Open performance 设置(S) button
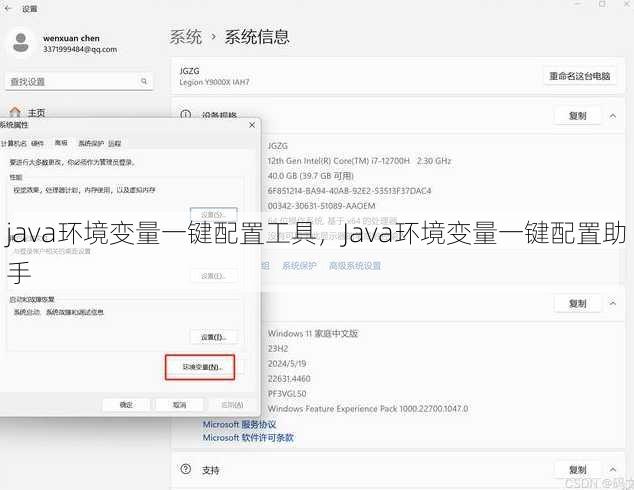The image size is (634, 490). click(213, 214)
